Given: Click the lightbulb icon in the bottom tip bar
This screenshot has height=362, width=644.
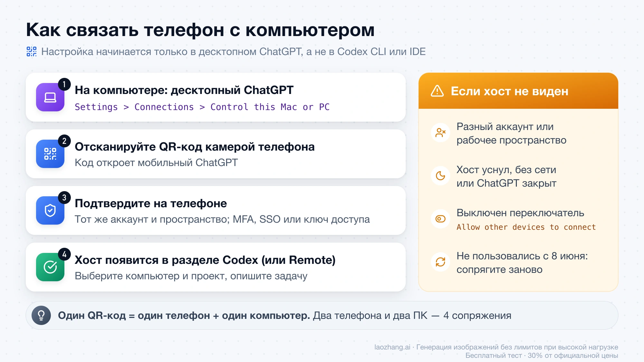Looking at the screenshot, I should coord(41,315).
